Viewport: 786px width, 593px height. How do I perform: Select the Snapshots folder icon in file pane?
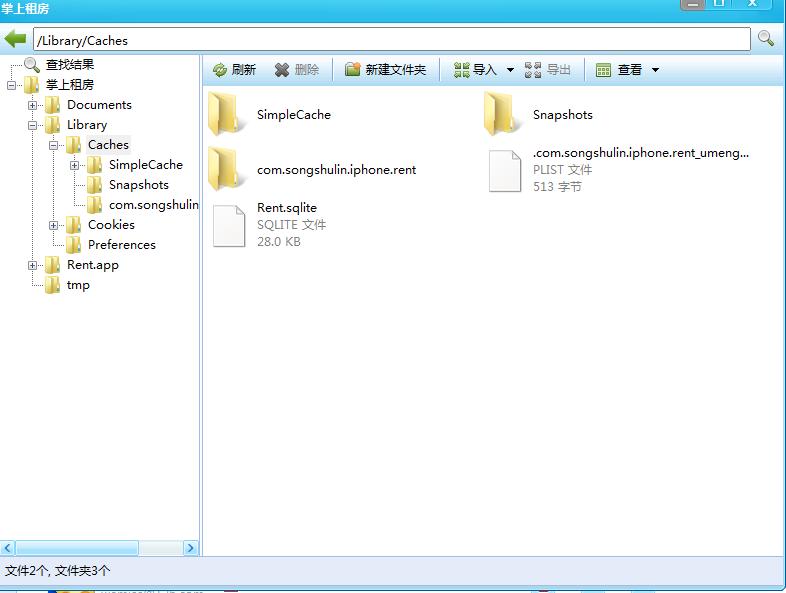click(x=503, y=114)
